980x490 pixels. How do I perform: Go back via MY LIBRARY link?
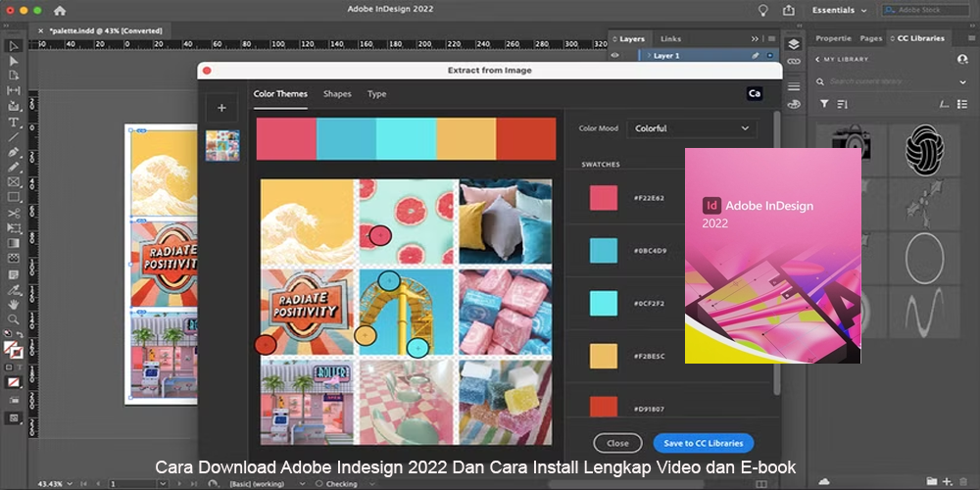(842, 60)
